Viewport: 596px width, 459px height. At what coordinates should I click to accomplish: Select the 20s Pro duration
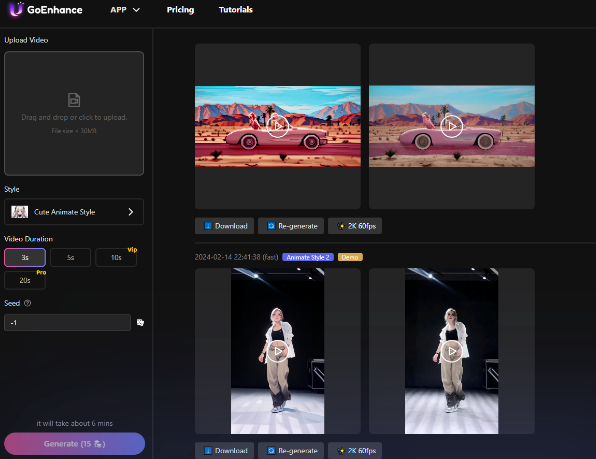click(25, 280)
